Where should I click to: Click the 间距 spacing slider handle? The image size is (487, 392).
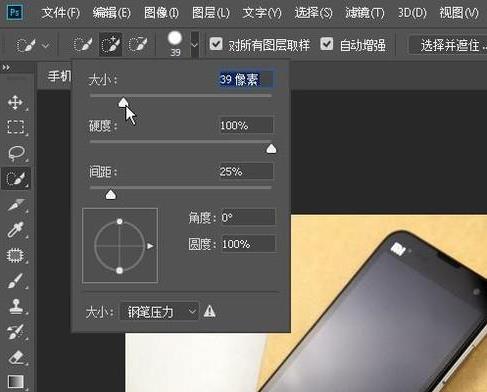pos(110,195)
